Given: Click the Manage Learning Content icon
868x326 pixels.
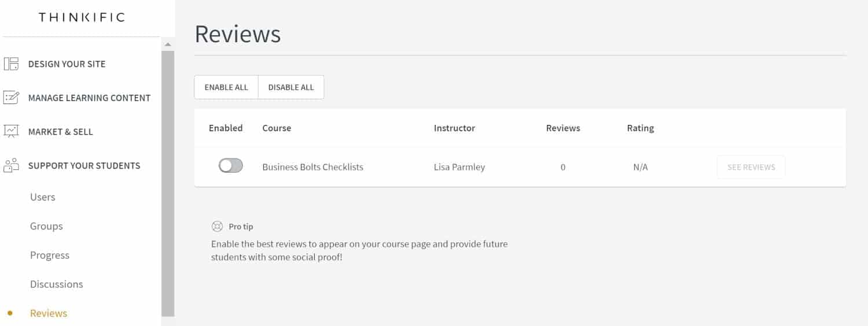Looking at the screenshot, I should click(11, 98).
